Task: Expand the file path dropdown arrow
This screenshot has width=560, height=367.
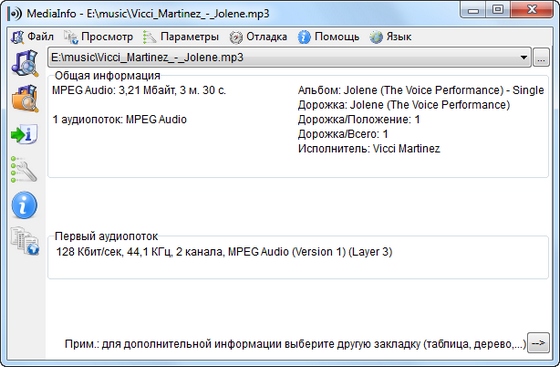Action: (x=524, y=57)
